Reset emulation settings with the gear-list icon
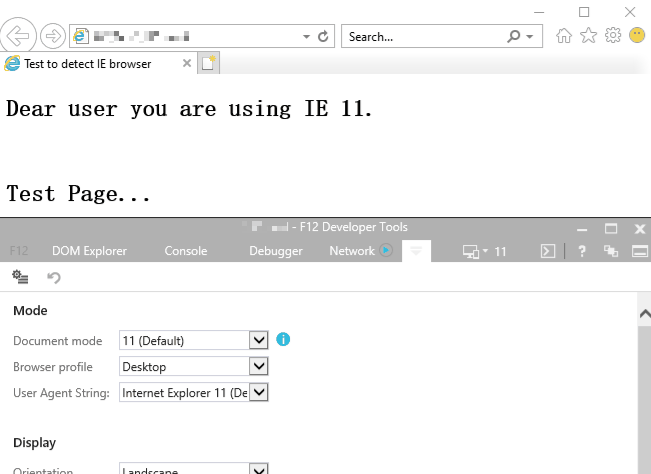The height and width of the screenshot is (474, 651). 20,277
